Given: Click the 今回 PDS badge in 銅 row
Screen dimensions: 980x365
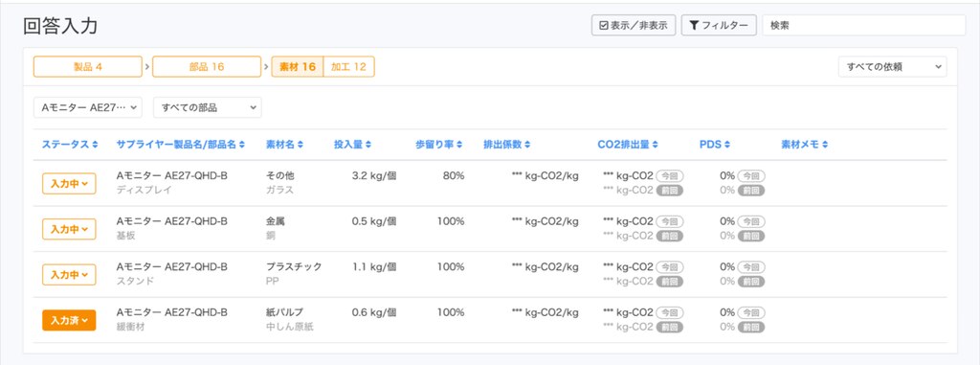Looking at the screenshot, I should point(751,221).
